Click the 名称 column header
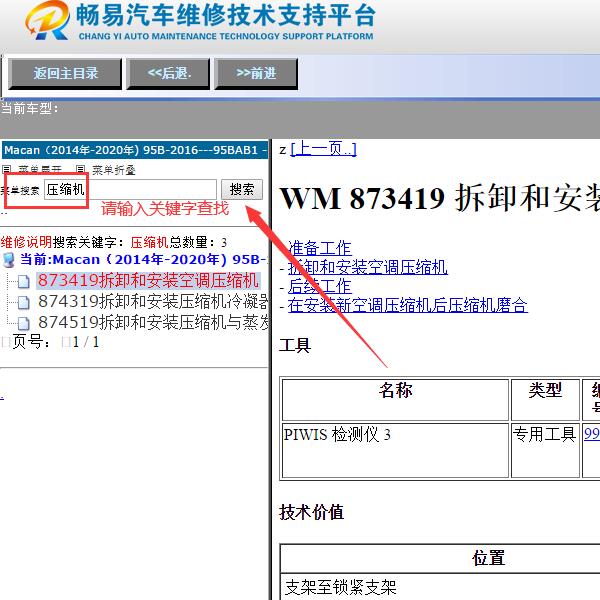The height and width of the screenshot is (600, 600). (395, 400)
